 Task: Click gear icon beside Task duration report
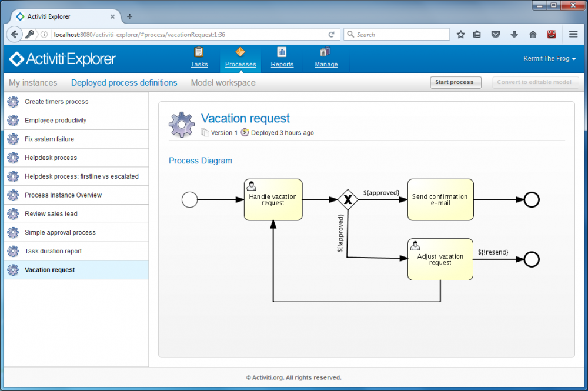coord(13,251)
